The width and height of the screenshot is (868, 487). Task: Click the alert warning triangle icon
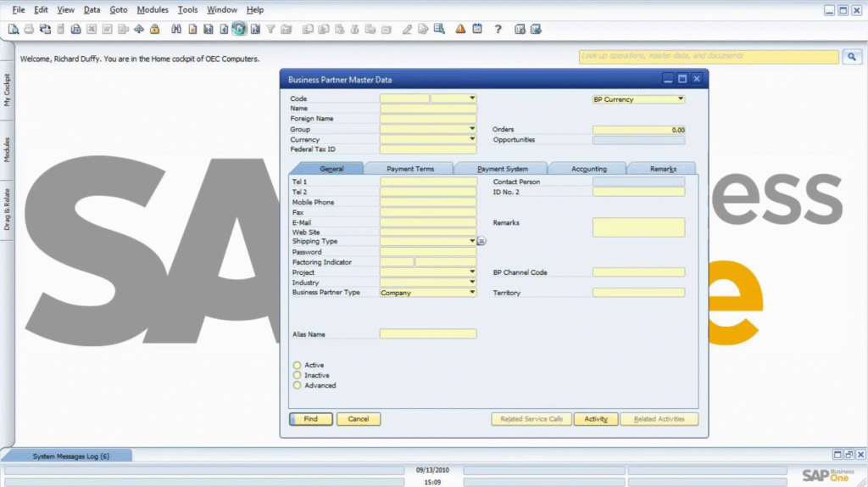tap(460, 29)
